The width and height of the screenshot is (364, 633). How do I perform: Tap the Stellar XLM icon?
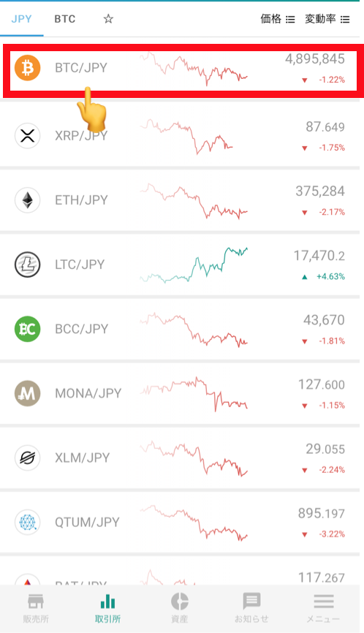click(28, 458)
